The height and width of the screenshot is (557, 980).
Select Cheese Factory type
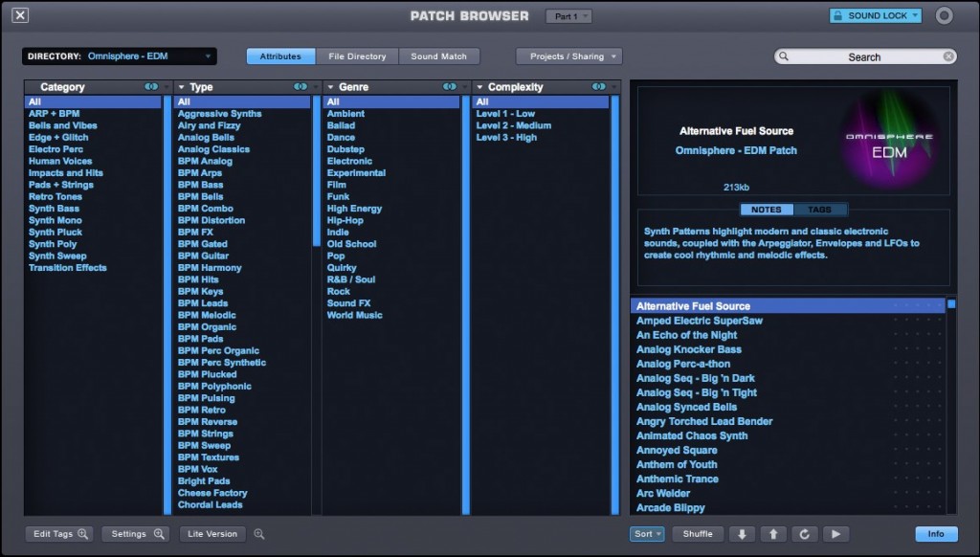212,493
